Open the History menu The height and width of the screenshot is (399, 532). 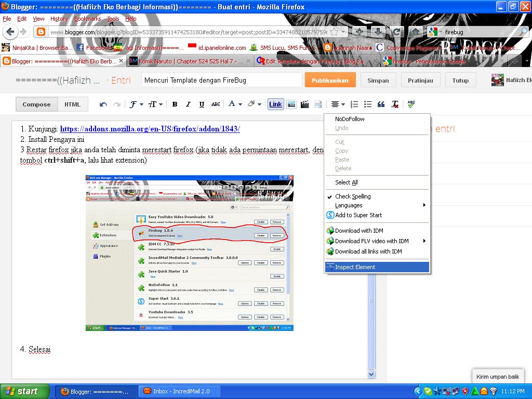59,19
